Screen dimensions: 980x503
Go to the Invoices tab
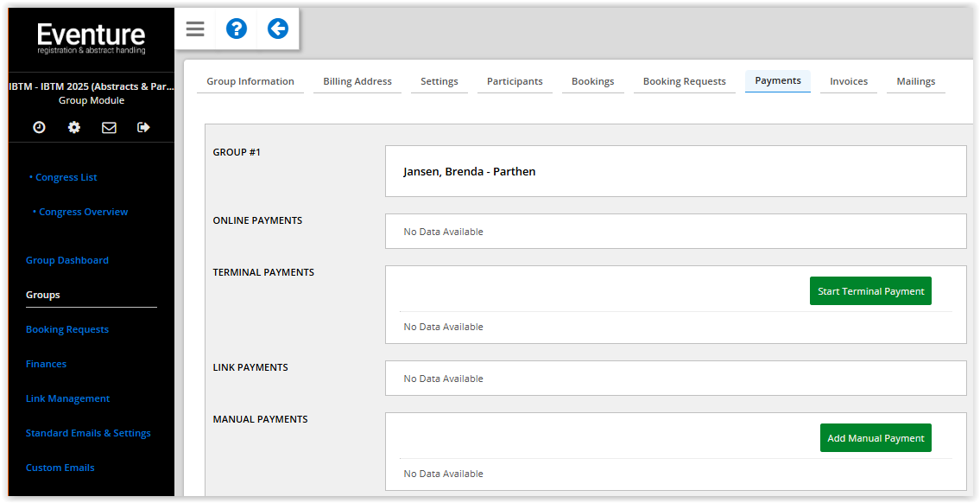(849, 81)
